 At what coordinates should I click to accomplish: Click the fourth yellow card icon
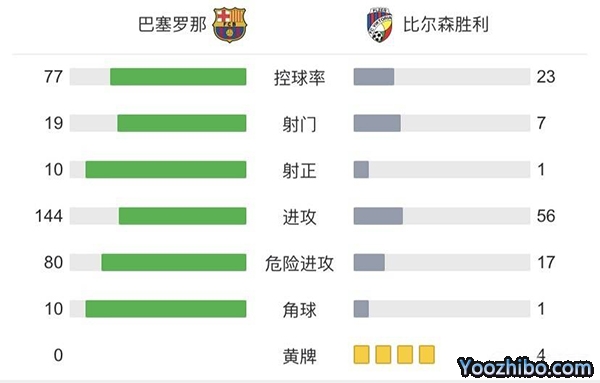(x=427, y=354)
